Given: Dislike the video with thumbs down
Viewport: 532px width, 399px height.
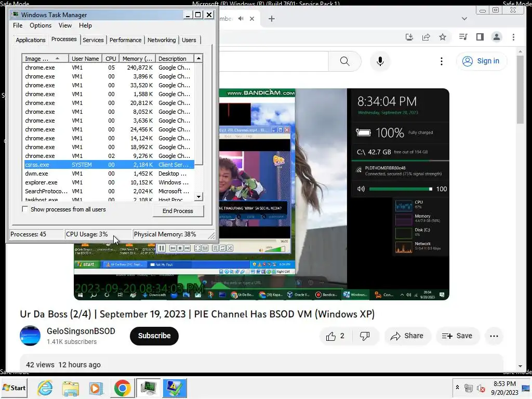Looking at the screenshot, I should [365, 336].
